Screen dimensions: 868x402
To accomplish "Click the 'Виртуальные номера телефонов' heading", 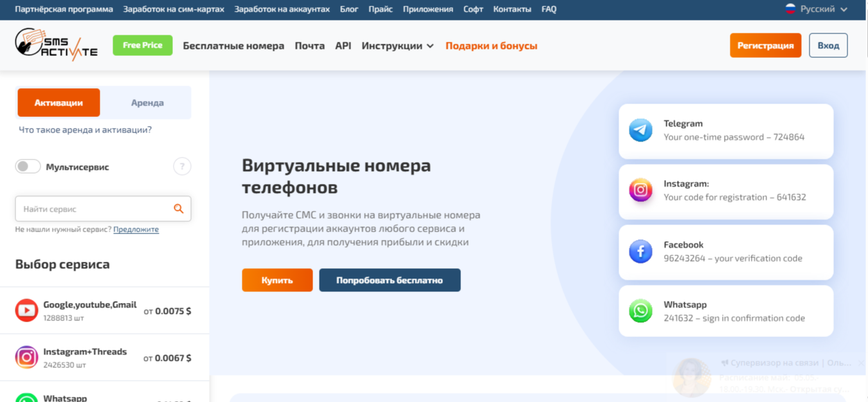I will (x=336, y=176).
